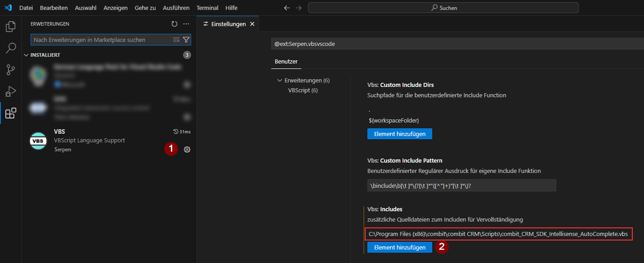Close the Einstellungen tab
Screen dimensions: 644x263
(252, 24)
